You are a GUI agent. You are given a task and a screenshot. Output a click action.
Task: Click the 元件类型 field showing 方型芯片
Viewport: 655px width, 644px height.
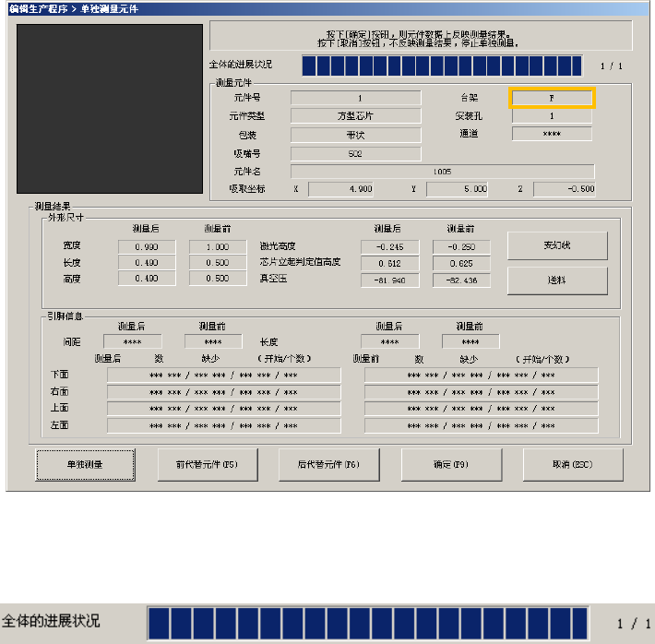point(355,116)
